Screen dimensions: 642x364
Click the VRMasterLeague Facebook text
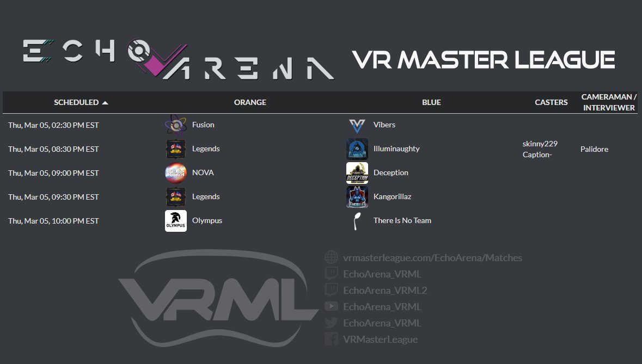[x=381, y=340]
